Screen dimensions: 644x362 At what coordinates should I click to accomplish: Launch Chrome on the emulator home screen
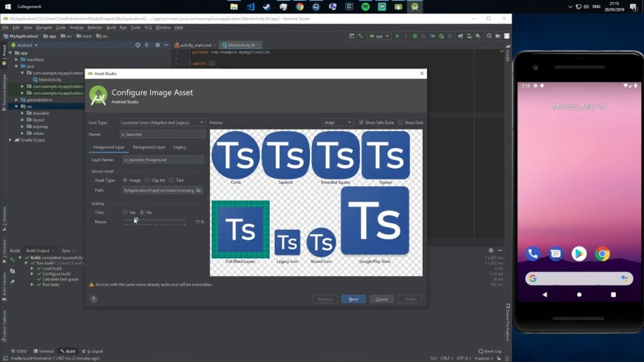(602, 254)
